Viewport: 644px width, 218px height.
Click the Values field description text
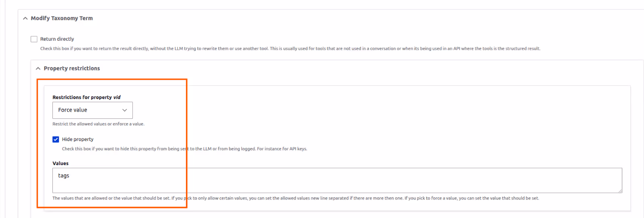pyautogui.click(x=295, y=198)
